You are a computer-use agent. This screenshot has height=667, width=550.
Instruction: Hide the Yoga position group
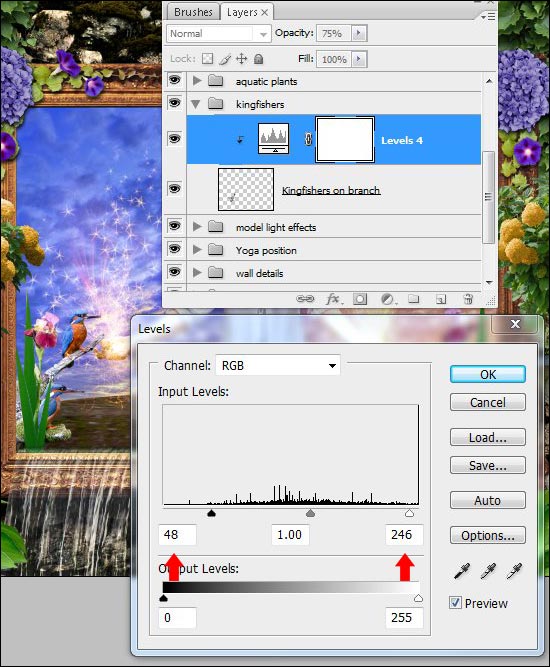point(174,249)
